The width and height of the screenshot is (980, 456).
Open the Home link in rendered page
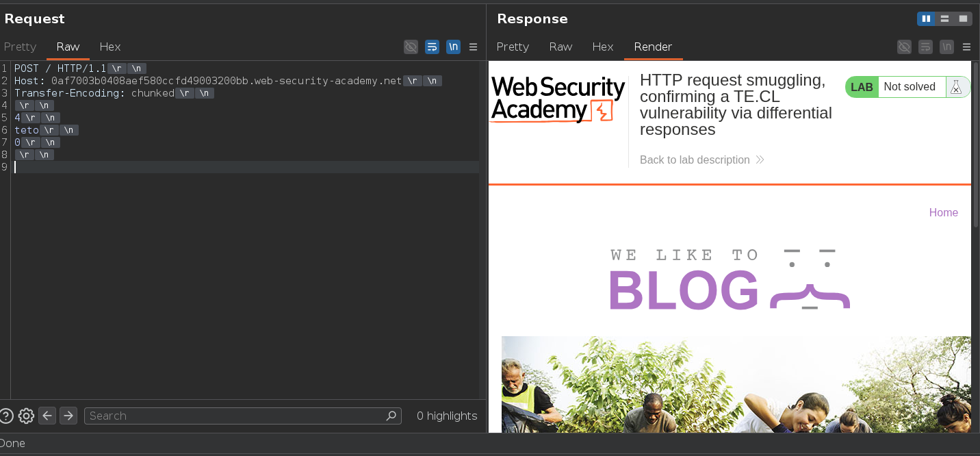click(943, 213)
